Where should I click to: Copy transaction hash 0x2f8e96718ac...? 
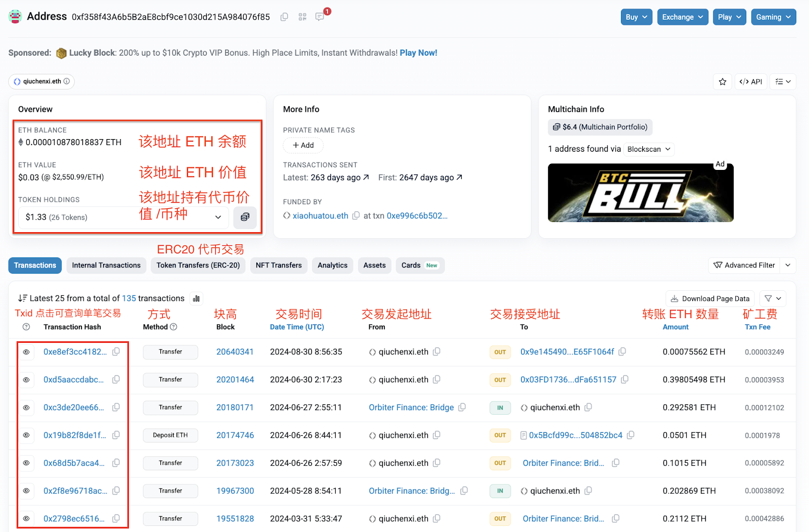click(x=116, y=491)
